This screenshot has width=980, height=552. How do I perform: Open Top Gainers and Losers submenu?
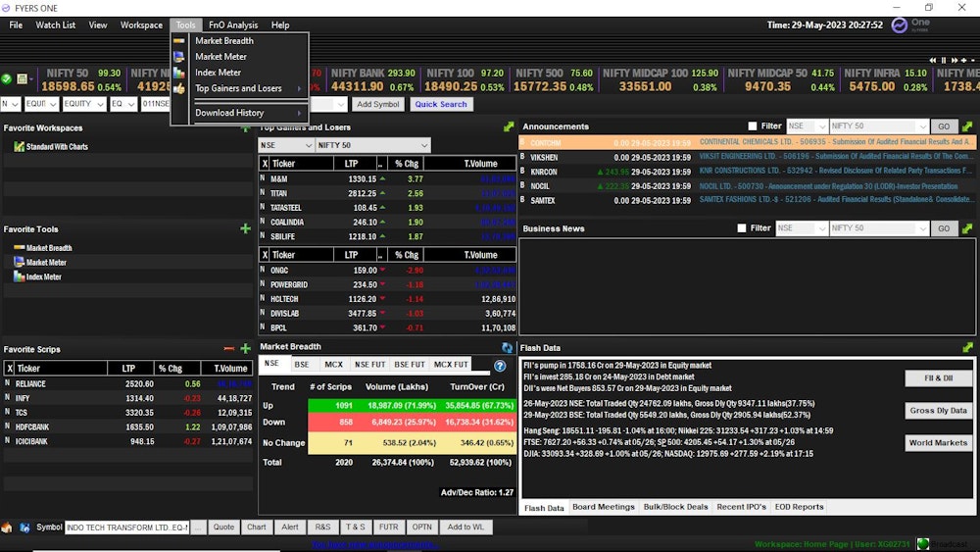coord(239,88)
